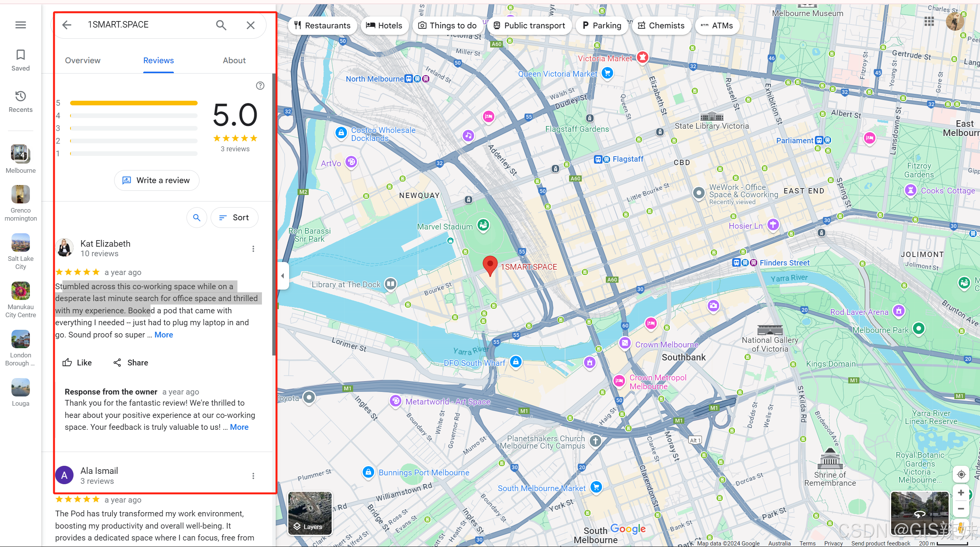
Task: Filter map by Restaurants chip
Action: 322,26
